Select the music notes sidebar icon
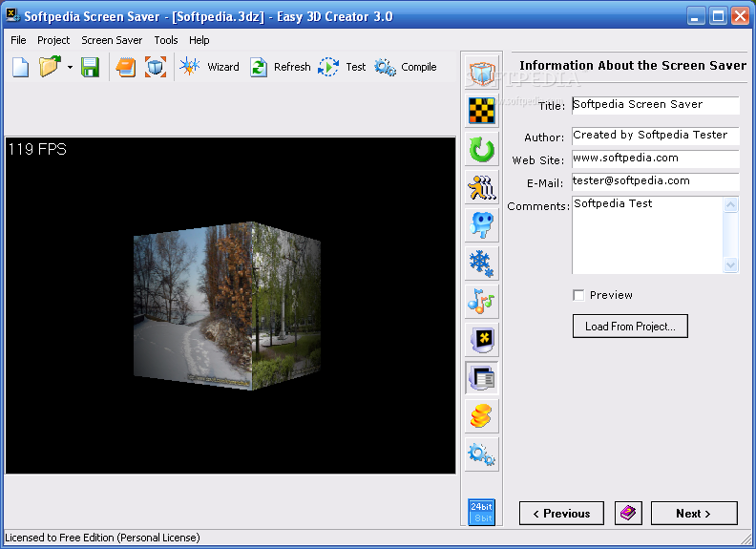The height and width of the screenshot is (549, 756). (x=482, y=301)
